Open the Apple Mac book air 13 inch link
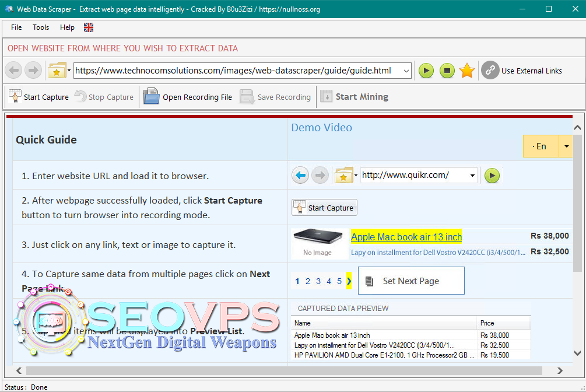The height and width of the screenshot is (392, 586). 406,237
